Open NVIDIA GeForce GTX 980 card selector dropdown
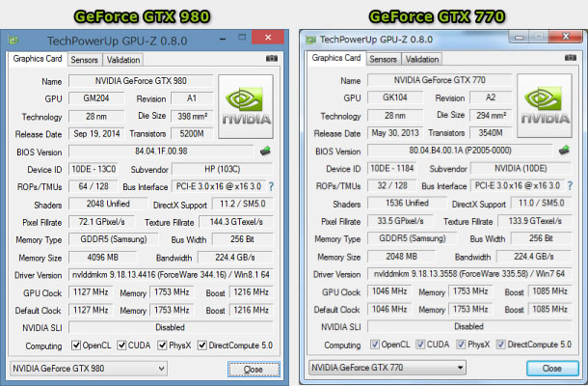Screen dimensions: 588x386 (x=89, y=369)
